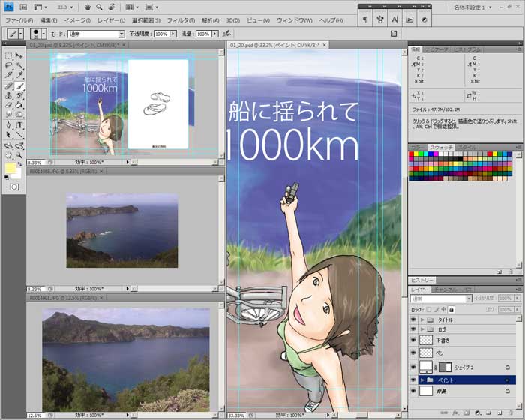Switch to the チャンネル tab
Screen dimensions: 525x420
point(445,289)
